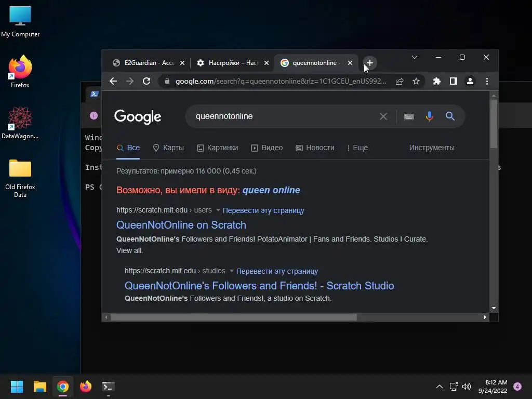Image resolution: width=532 pixels, height=399 pixels.
Task: Select Firefox desktop shortcut
Action: (20, 72)
